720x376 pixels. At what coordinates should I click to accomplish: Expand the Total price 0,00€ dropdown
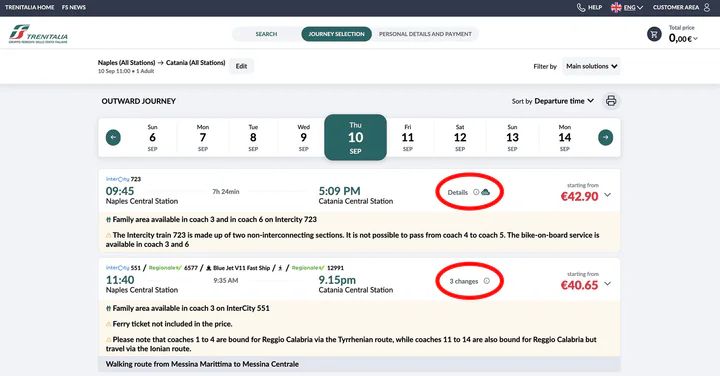(683, 39)
